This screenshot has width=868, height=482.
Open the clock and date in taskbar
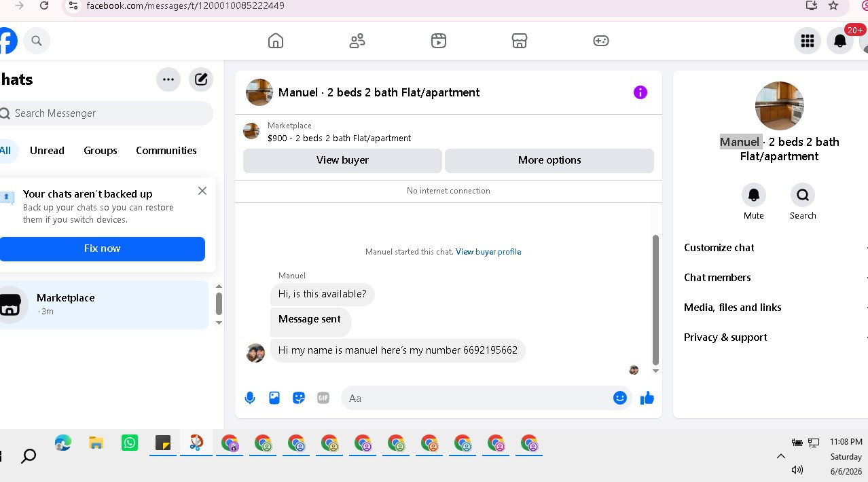point(846,456)
